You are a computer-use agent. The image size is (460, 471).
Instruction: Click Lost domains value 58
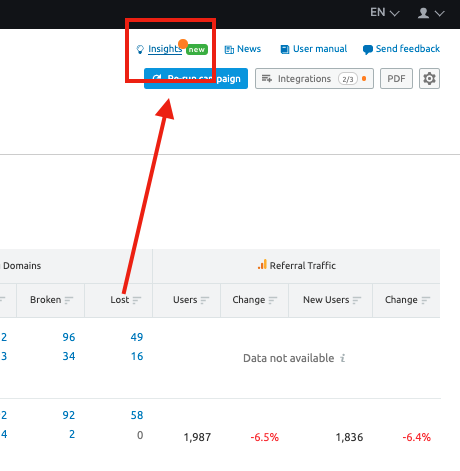coord(137,415)
